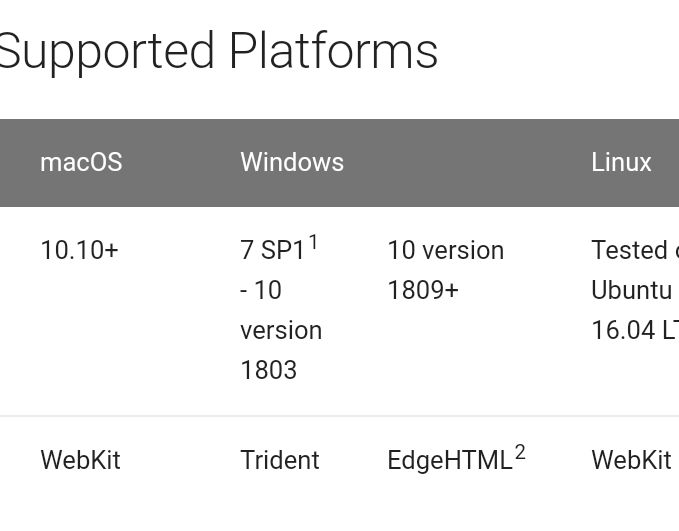Click the Trident engine cell
The width and height of the screenshot is (679, 531).
coord(280,460)
